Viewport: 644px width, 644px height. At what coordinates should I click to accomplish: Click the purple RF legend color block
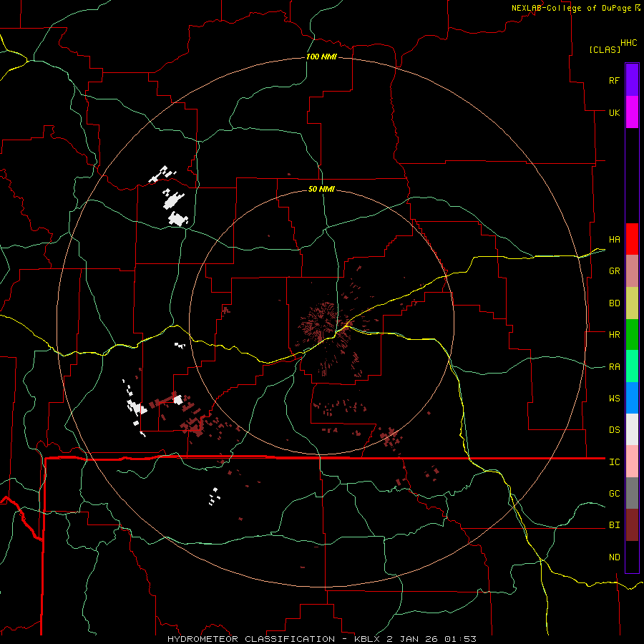(x=632, y=80)
